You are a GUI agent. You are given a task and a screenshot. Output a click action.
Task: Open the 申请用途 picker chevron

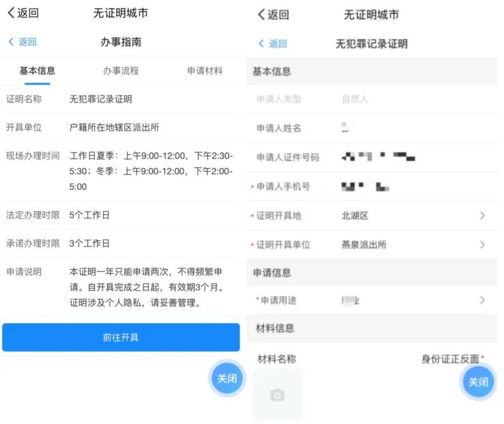coord(482,300)
